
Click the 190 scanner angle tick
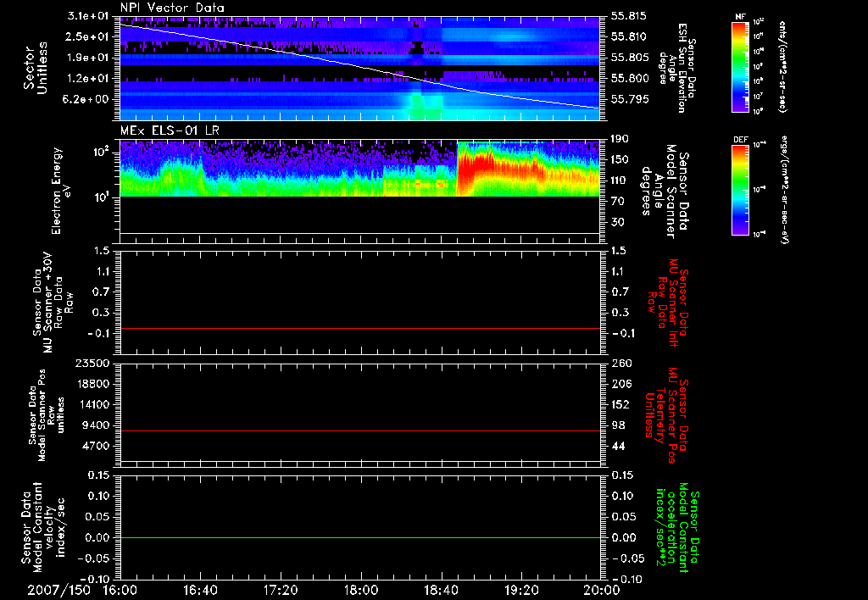(620, 139)
